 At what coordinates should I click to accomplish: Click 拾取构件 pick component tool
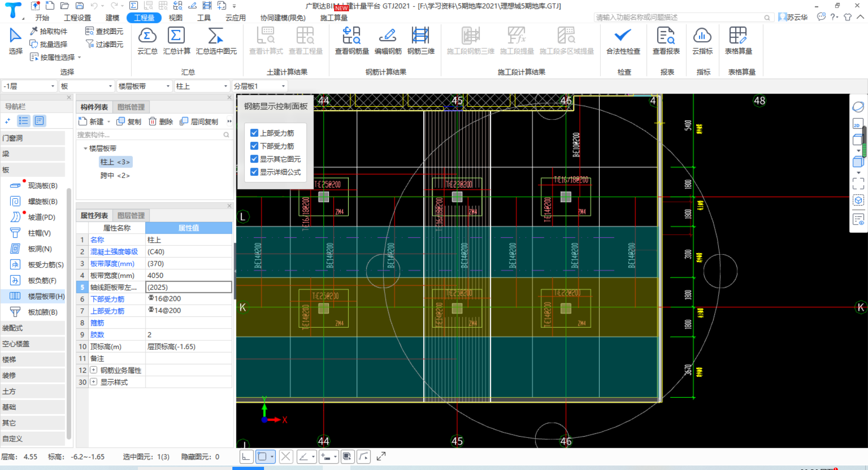click(48, 31)
